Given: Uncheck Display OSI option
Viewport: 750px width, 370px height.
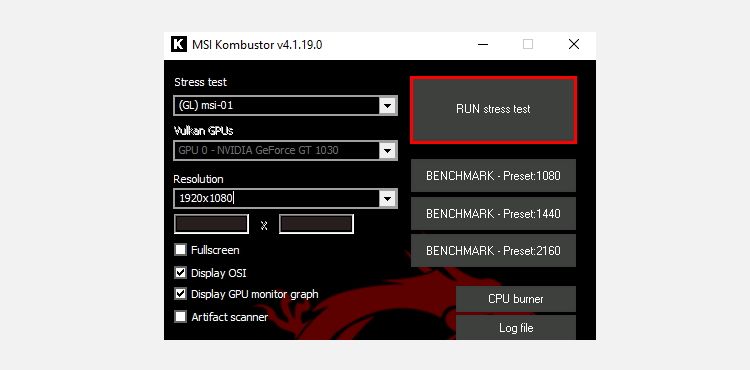Looking at the screenshot, I should coord(180,273).
